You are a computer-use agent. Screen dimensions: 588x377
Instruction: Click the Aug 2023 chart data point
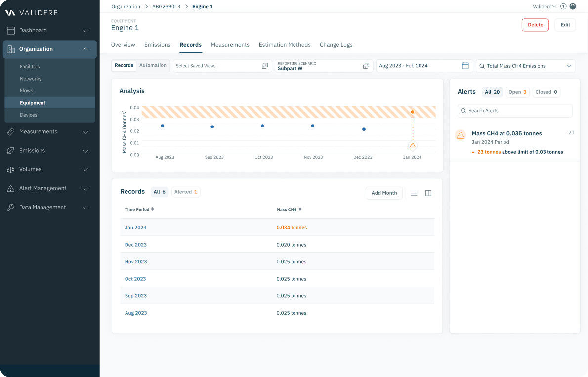(163, 126)
